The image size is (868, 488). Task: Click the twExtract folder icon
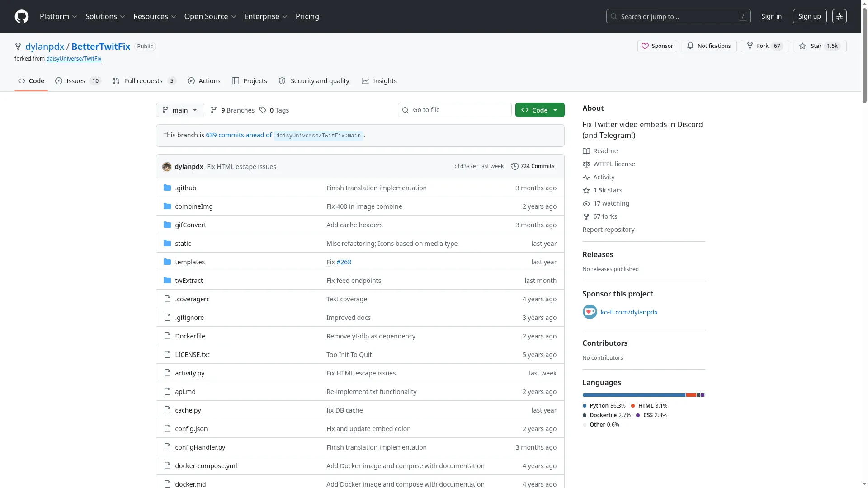(167, 281)
